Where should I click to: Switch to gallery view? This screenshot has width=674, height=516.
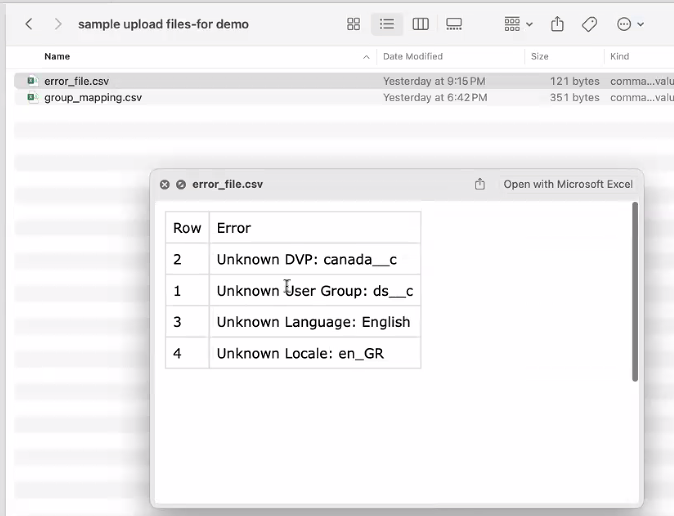pos(454,24)
